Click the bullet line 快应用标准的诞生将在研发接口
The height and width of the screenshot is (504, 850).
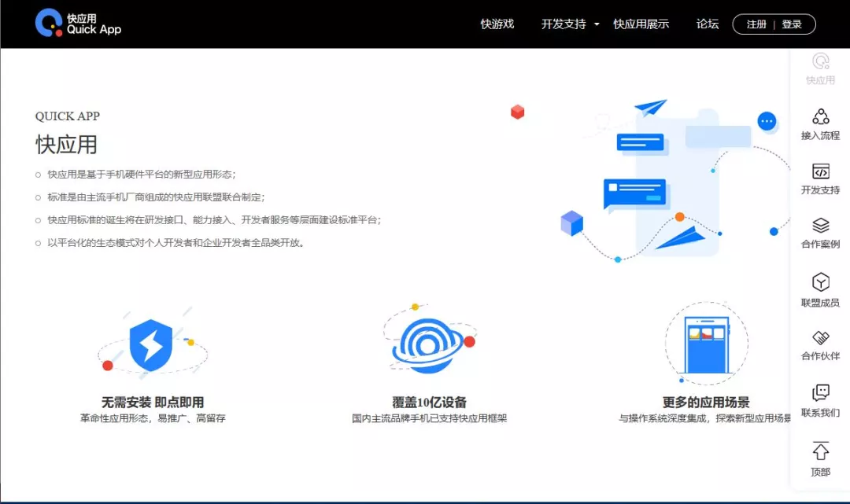click(214, 220)
